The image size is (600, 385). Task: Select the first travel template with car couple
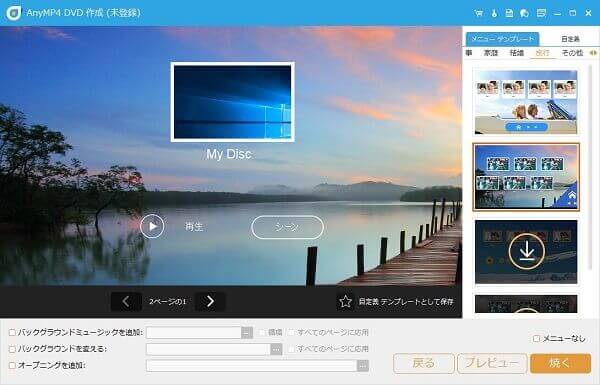pyautogui.click(x=526, y=102)
